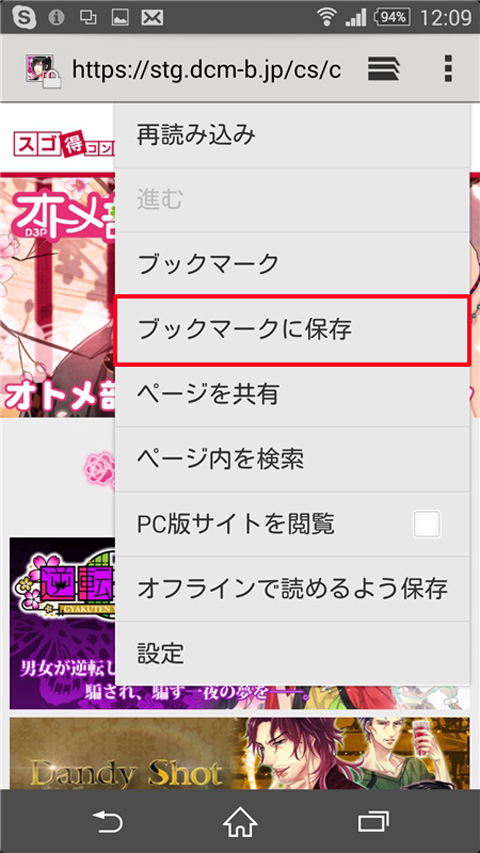Tap the Skype notification icon
Viewport: 480px width, 853px height.
tap(23, 18)
